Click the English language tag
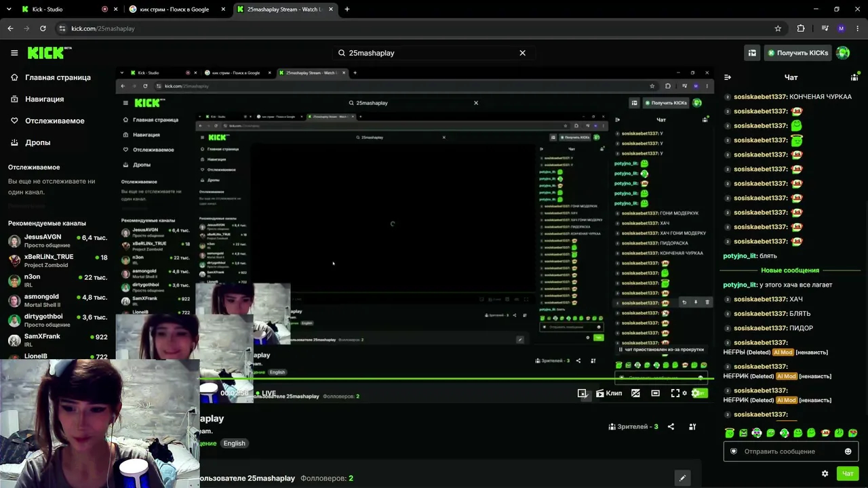Screen dimensions: 868x488 234,443
